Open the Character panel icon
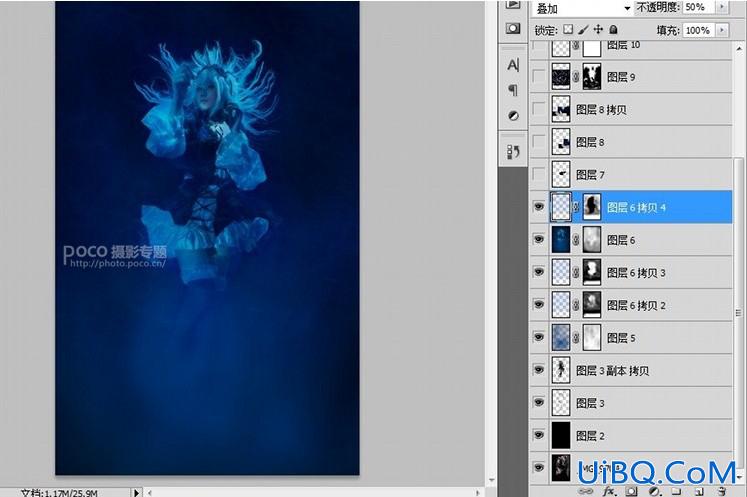Screen dimensions: 747x497 pyautogui.click(x=513, y=65)
